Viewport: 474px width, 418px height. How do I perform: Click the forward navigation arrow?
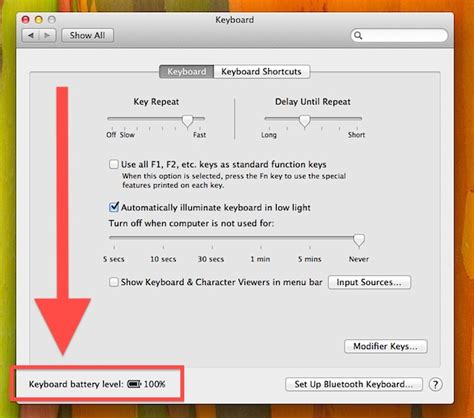(47, 35)
